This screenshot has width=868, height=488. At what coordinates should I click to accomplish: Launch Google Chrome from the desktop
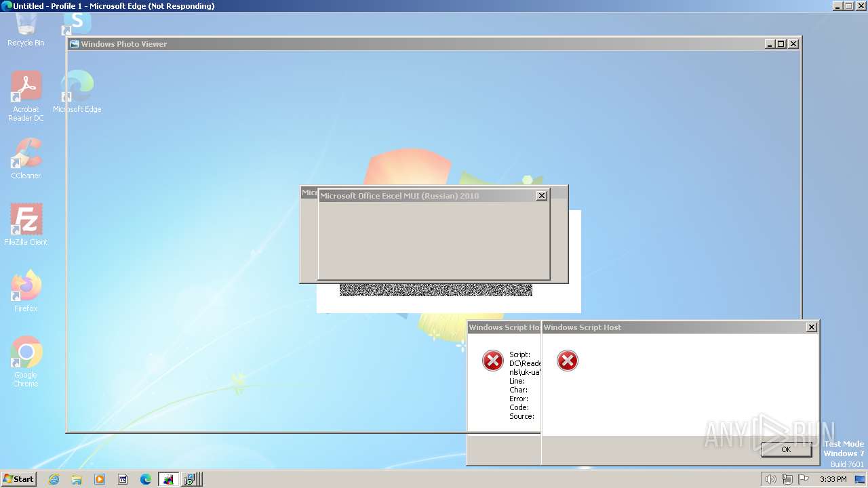tap(26, 361)
